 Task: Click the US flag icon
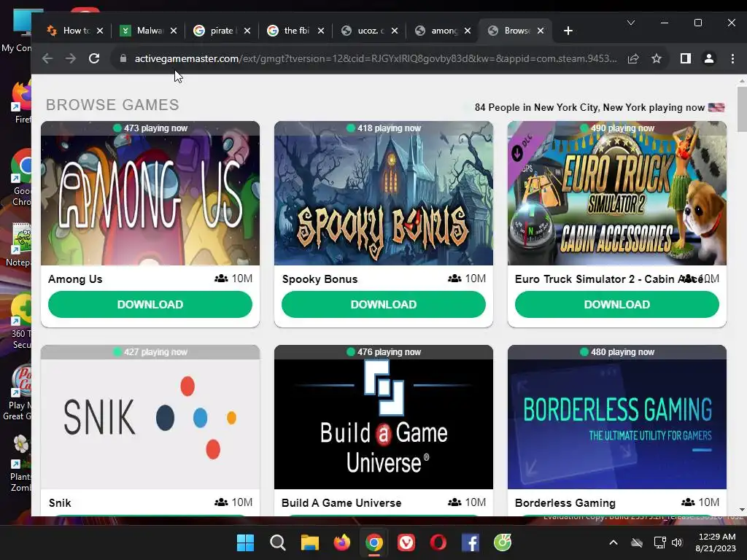point(716,107)
